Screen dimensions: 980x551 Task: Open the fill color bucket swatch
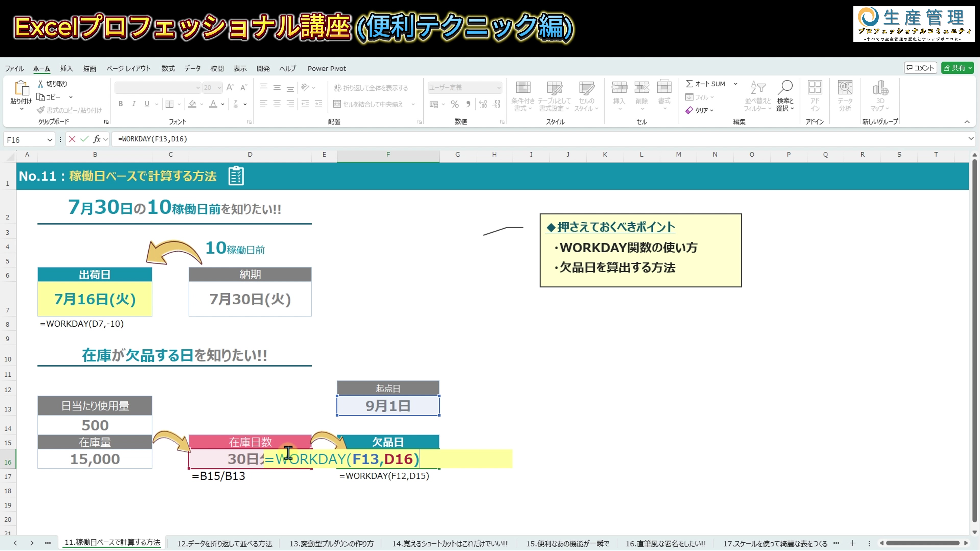click(192, 104)
